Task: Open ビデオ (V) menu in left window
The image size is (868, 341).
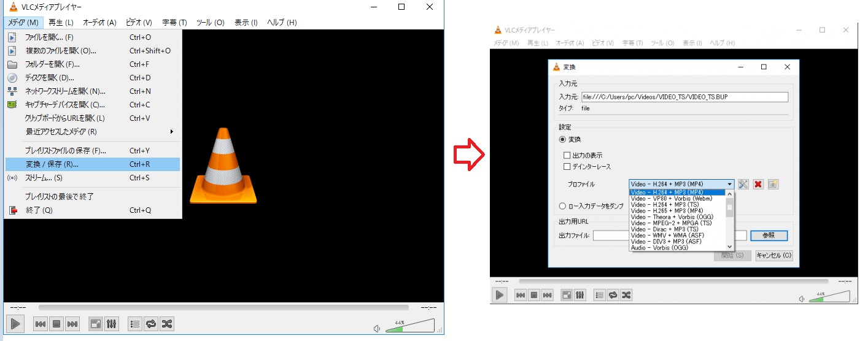Action: click(139, 23)
